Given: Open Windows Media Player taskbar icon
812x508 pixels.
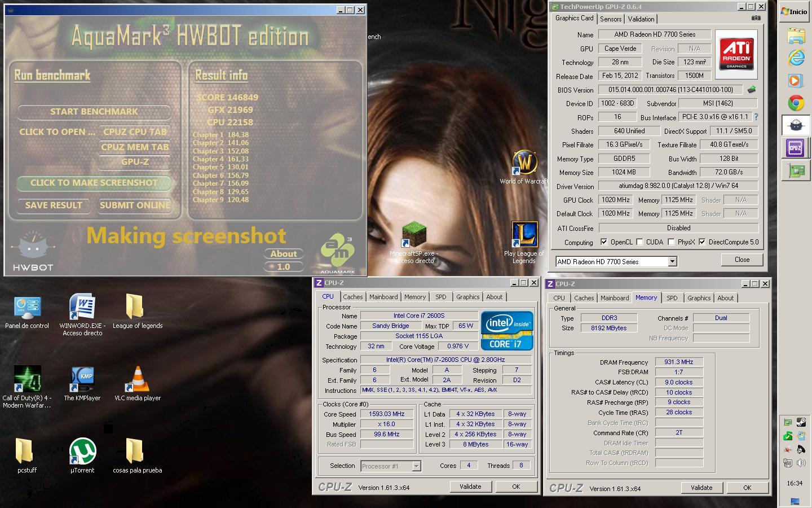Looking at the screenshot, I should [x=796, y=80].
